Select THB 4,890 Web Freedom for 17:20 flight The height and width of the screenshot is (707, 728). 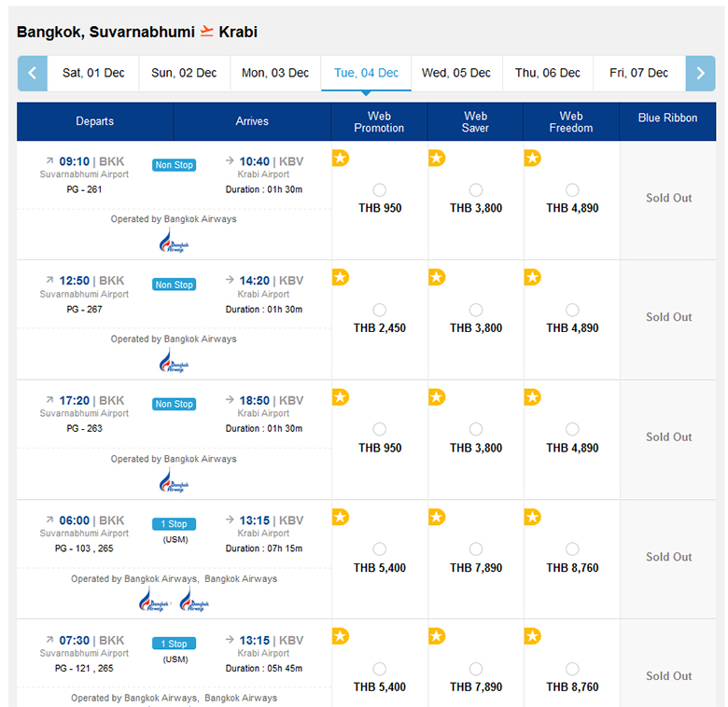pos(572,429)
